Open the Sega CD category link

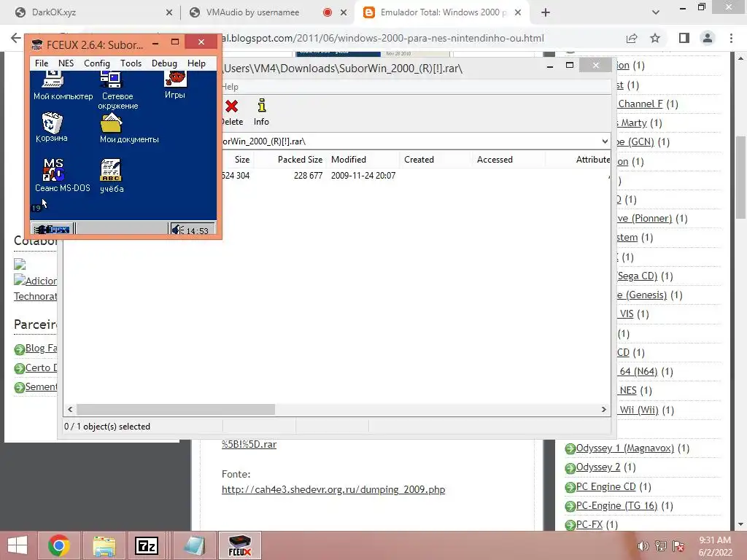coord(637,276)
